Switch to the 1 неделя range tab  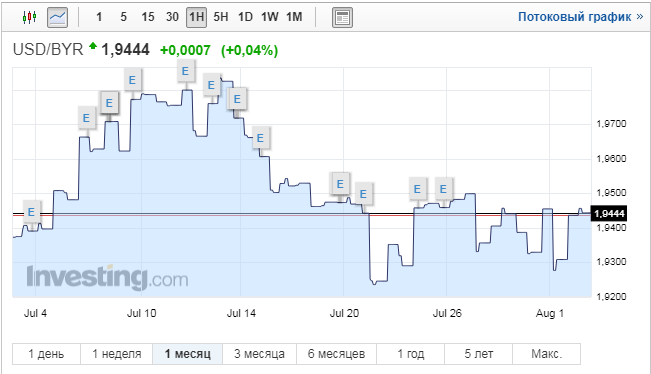click(117, 354)
